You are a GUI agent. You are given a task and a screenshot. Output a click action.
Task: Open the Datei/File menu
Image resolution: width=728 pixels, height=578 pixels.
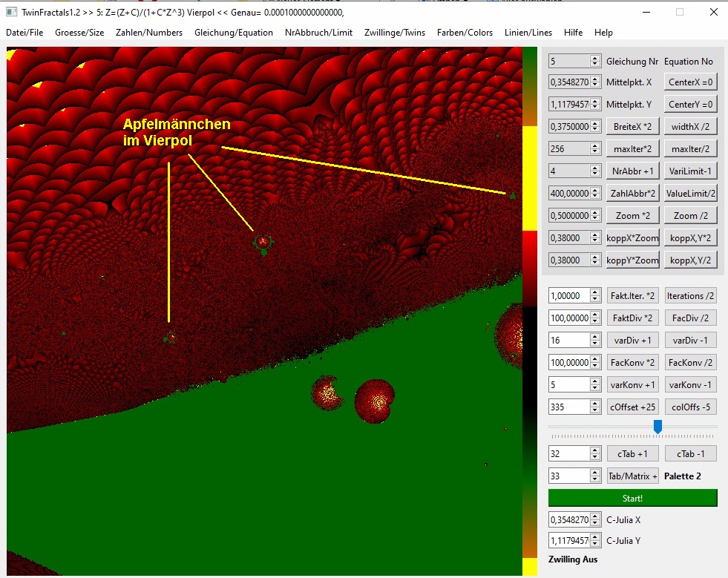point(24,33)
